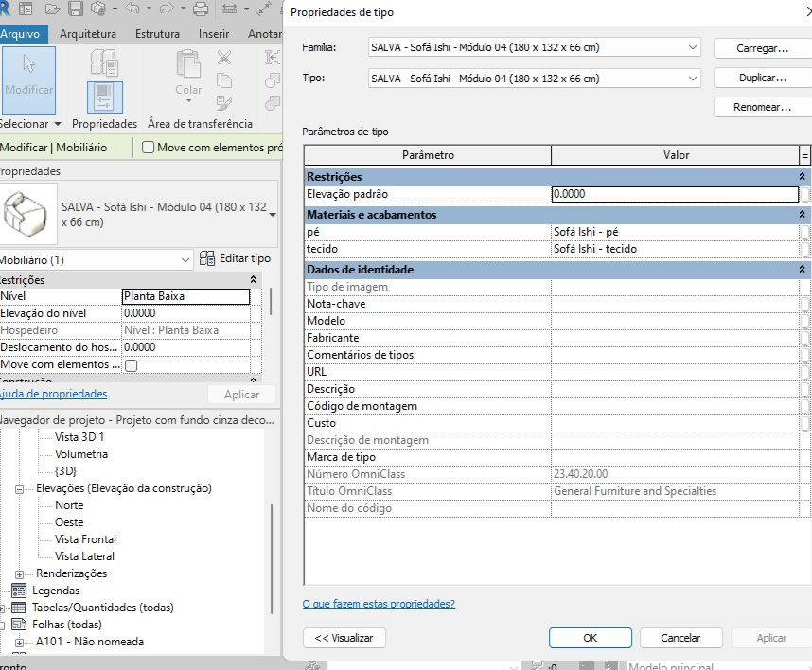Activate the Measure tool icon
This screenshot has height=670, width=812.
click(x=229, y=9)
